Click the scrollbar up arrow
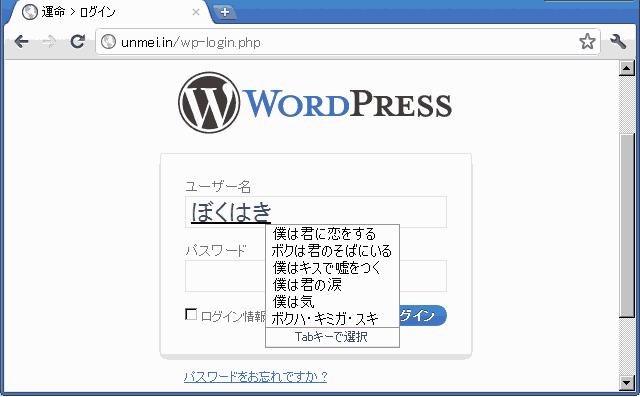This screenshot has height=397, width=640. point(627,68)
